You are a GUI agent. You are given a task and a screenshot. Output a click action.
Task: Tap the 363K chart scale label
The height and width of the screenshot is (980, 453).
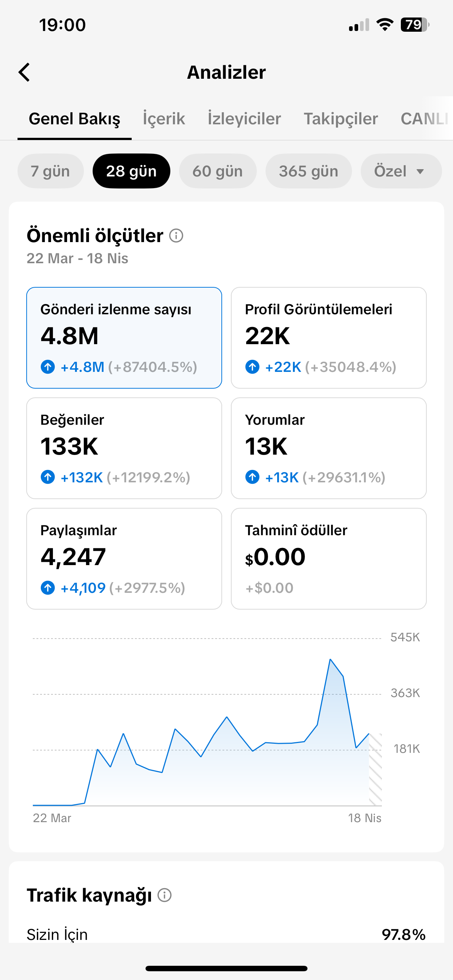pos(405,693)
